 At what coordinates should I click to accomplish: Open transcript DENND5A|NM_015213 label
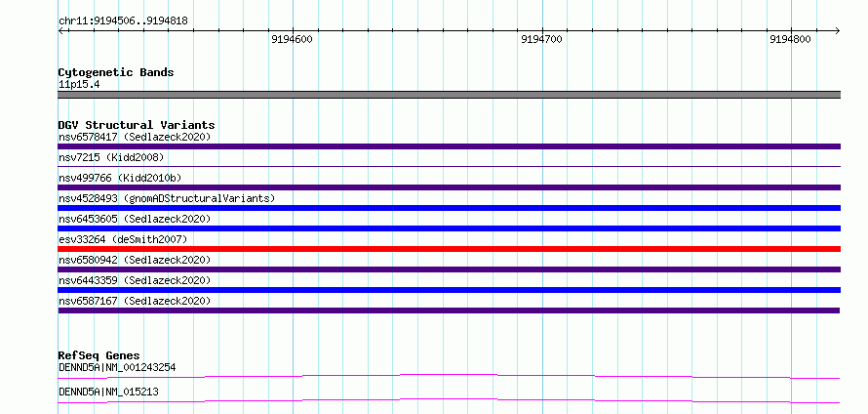click(108, 392)
